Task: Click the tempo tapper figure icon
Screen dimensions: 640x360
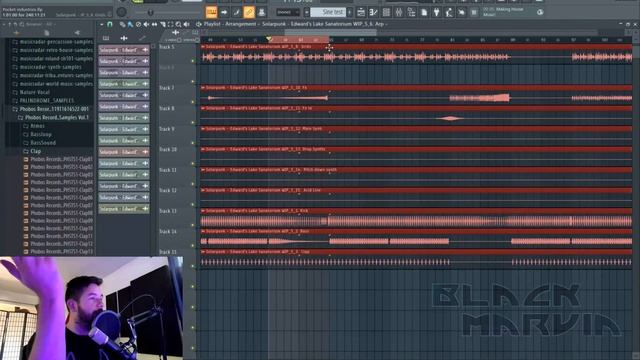Action: tap(449, 13)
